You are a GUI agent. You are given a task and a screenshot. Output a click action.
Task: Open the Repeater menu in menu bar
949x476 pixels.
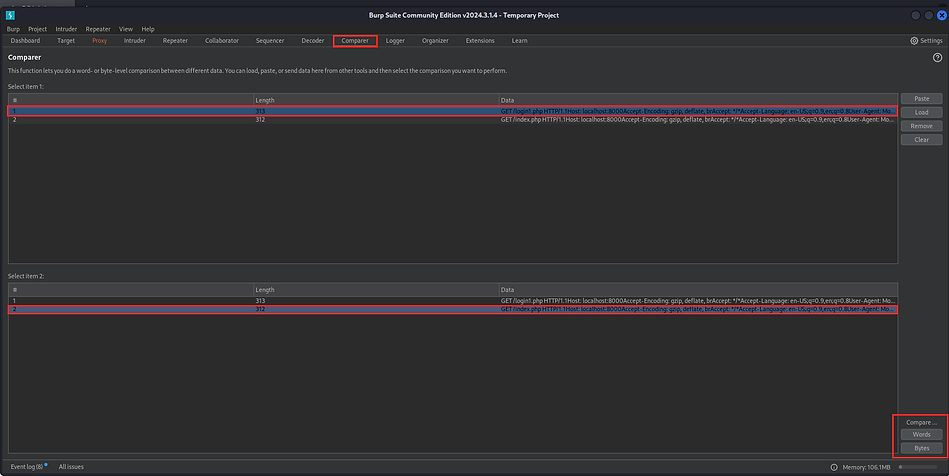pos(98,29)
